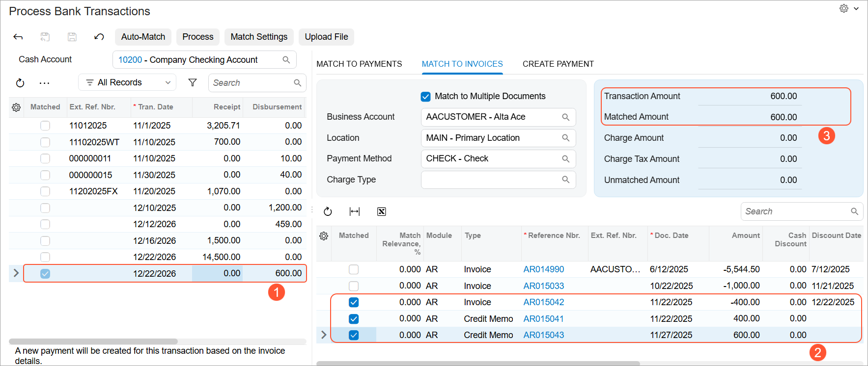868x366 pixels.
Task: Sort invoices by Doc. Date column header
Action: [x=672, y=235]
